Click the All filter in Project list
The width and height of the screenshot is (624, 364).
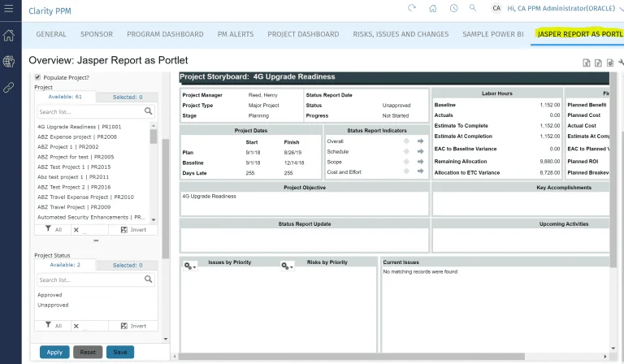pos(54,229)
